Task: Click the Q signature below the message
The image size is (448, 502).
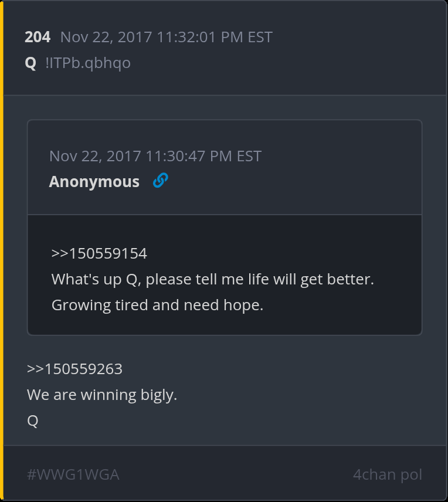Action: (x=33, y=420)
